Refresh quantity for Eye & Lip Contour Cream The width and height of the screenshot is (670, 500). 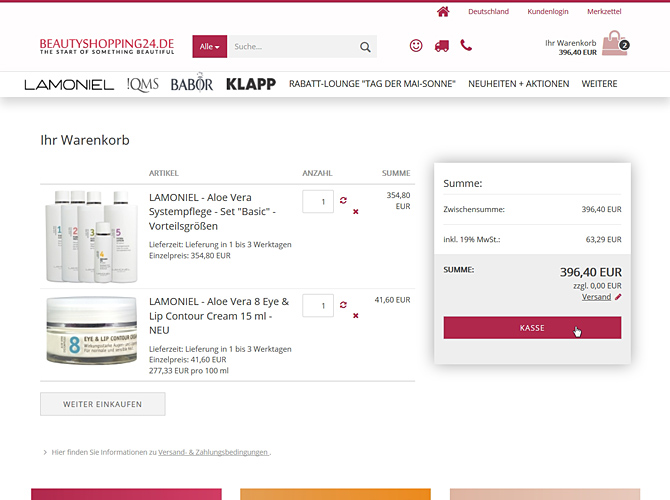[x=343, y=305]
